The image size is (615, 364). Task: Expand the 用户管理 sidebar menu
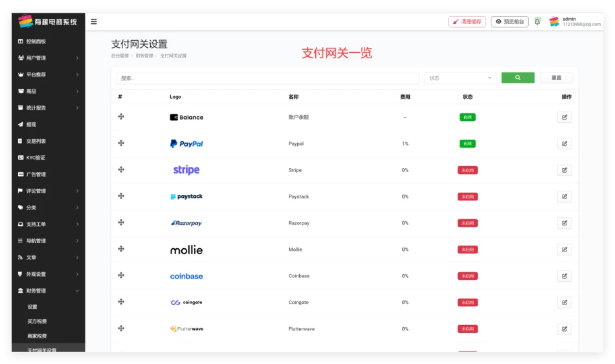click(x=49, y=58)
